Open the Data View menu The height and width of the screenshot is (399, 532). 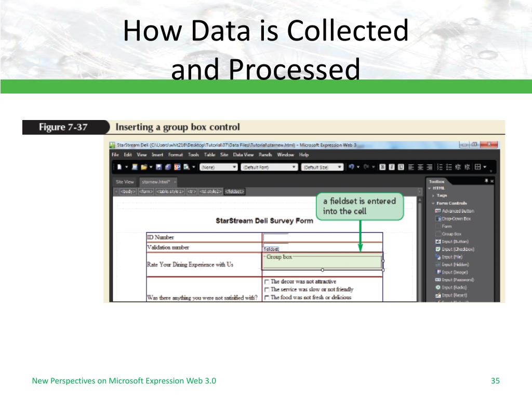coord(243,155)
